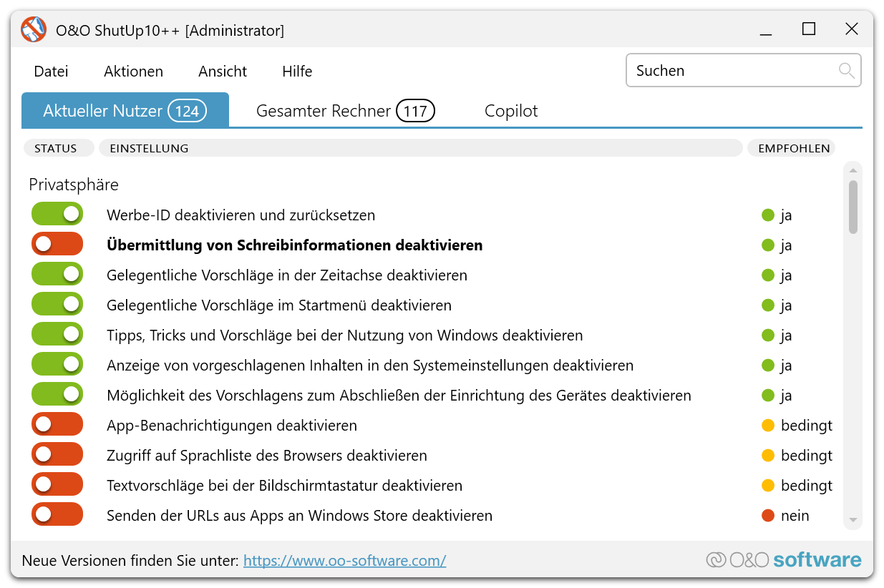
Task: Click the O&O ShutUp10++ app icon
Action: pyautogui.click(x=33, y=30)
